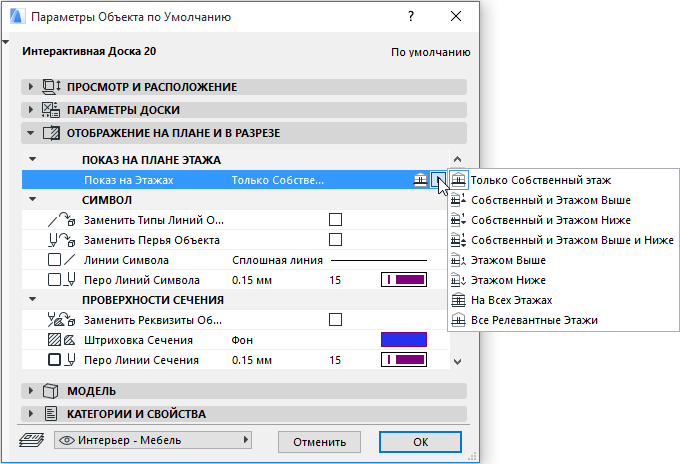The image size is (680, 464).
Task: Choose Собственный и Этажом Выше и Ниже
Action: (572, 240)
